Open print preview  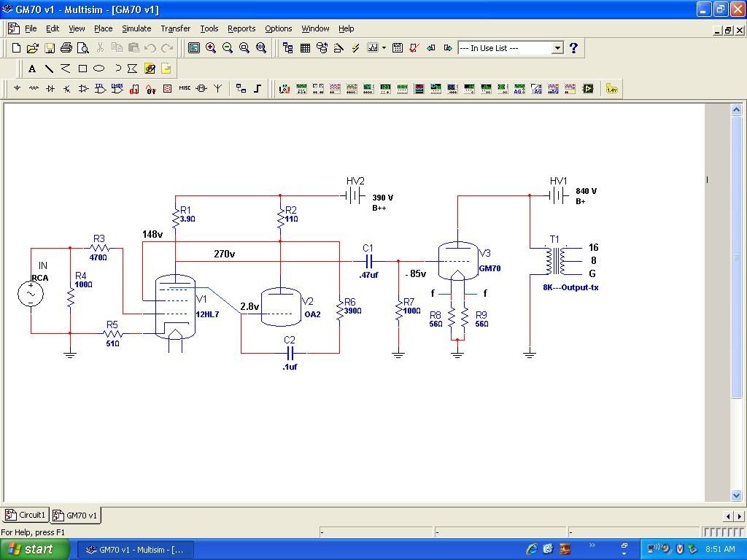pos(83,48)
